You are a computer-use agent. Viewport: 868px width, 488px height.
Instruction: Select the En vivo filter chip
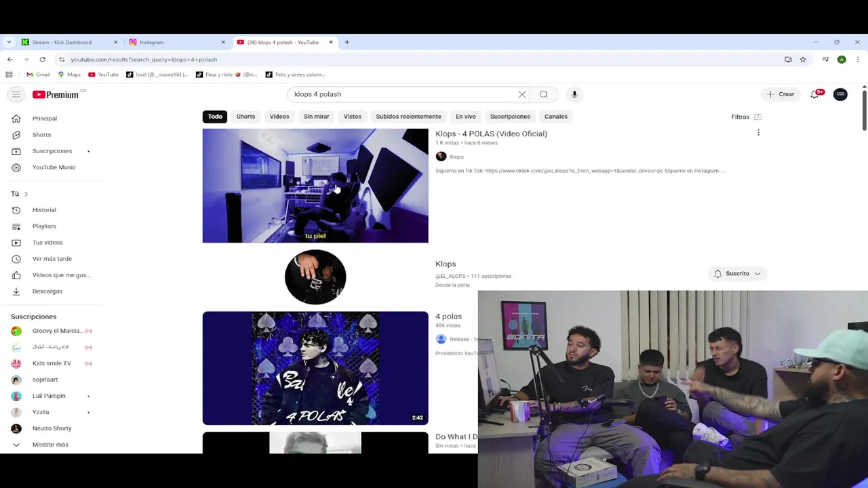pyautogui.click(x=466, y=117)
